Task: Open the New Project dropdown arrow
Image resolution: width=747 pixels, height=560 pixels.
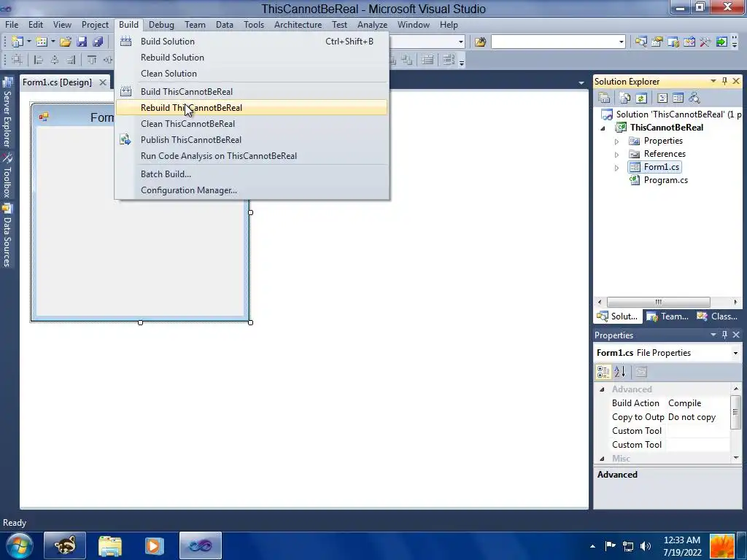Action: (x=29, y=42)
